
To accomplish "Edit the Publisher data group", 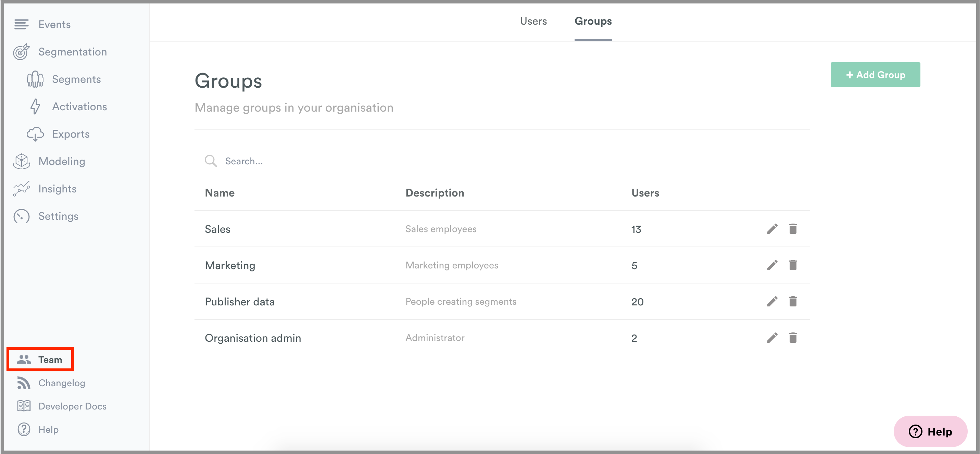I will 772,301.
